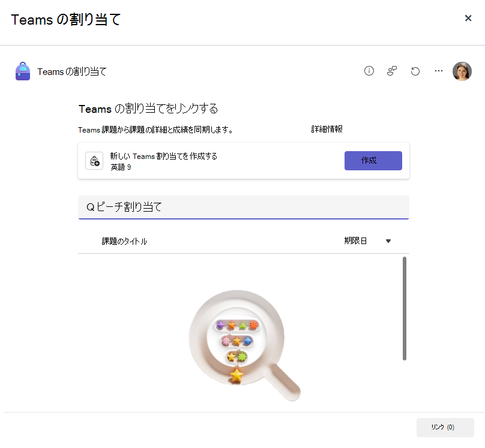
Task: Open the three-dot more options menu
Action: [x=439, y=71]
